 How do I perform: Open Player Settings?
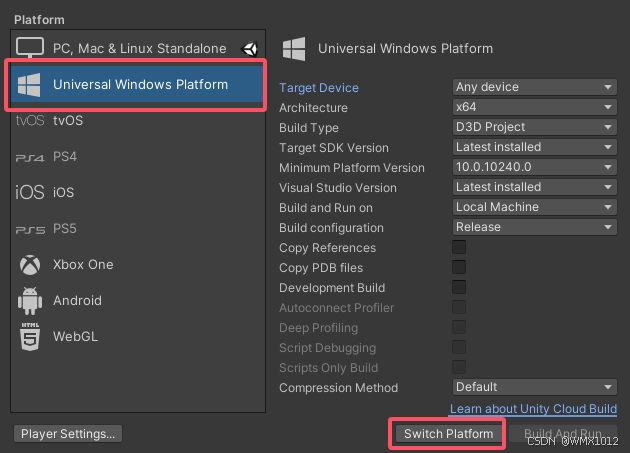pos(68,434)
